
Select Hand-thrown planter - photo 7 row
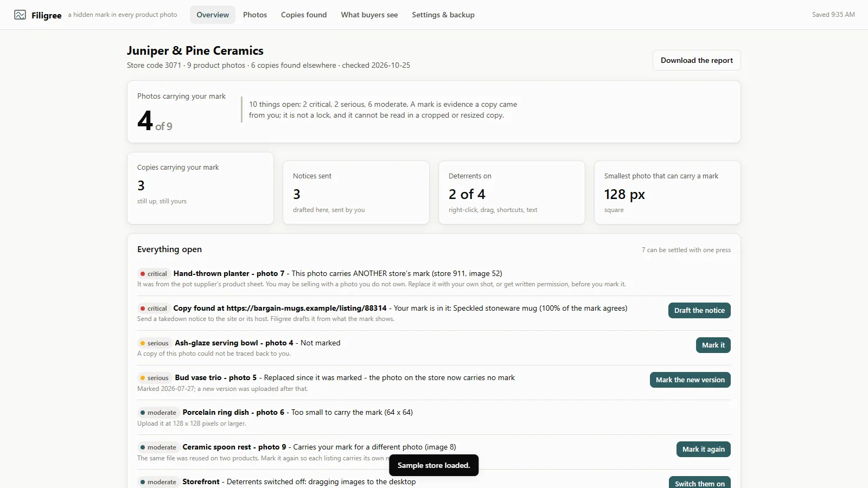434,278
